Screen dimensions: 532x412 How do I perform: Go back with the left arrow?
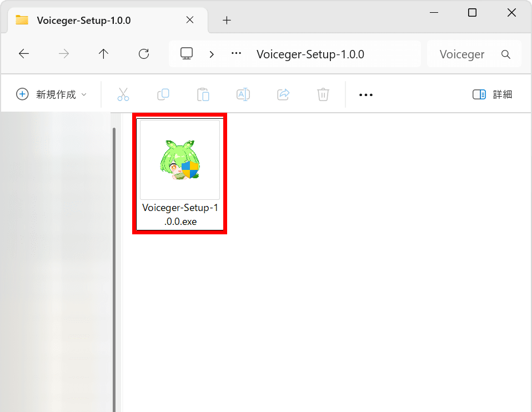(24, 54)
